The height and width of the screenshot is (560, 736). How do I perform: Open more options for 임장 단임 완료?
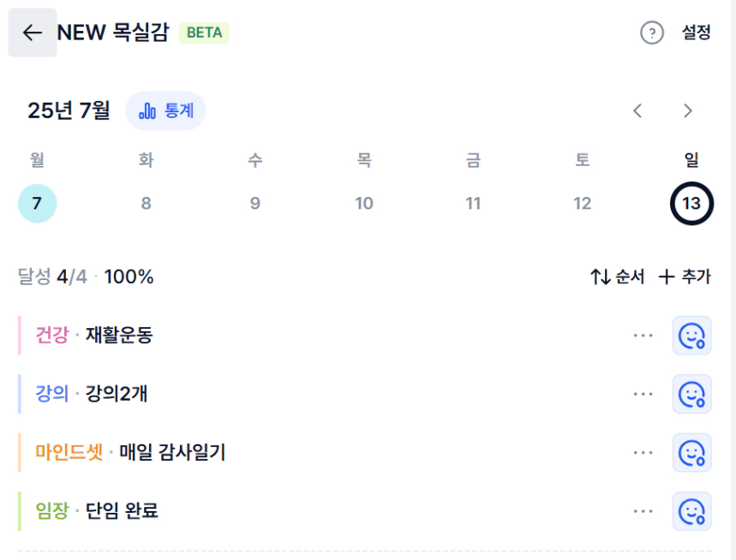[x=643, y=511]
